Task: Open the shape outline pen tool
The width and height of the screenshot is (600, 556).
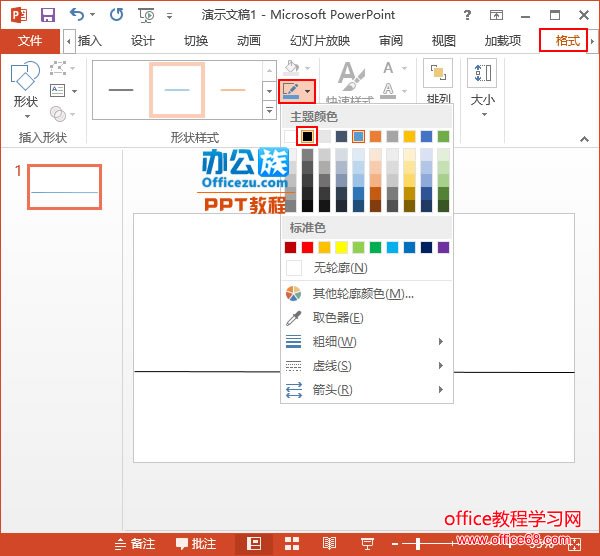Action: coord(291,91)
